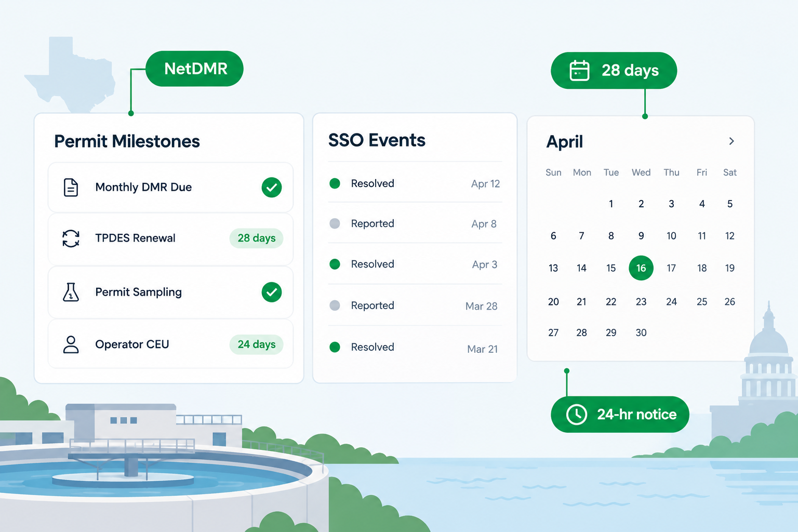The height and width of the screenshot is (532, 798).
Task: Click the clock icon in the 24-hr notice pill
Action: 576,415
